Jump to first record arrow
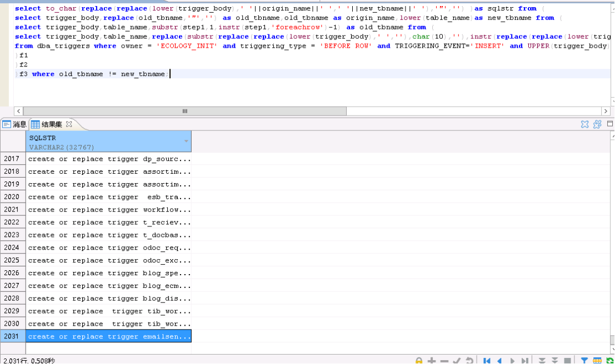Viewport: 615px width, 364px height. pyautogui.click(x=487, y=361)
